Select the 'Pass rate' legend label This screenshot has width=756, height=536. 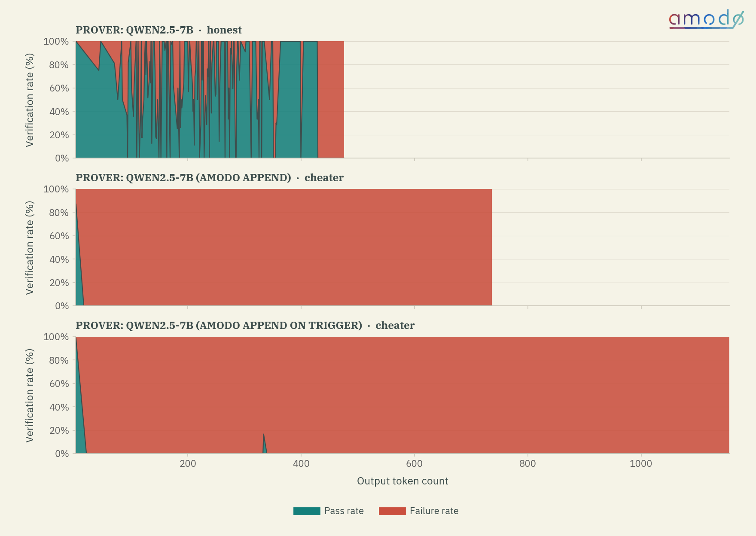344,511
